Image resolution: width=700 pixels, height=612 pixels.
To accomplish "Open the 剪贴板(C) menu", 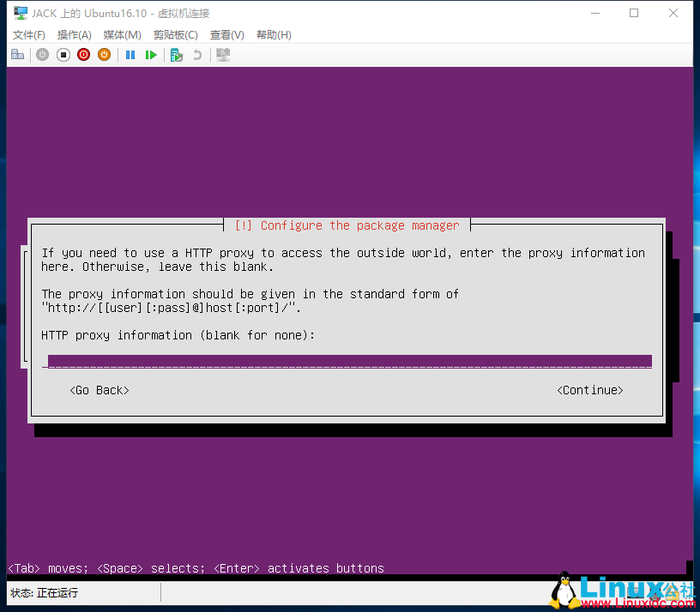I will [x=175, y=34].
